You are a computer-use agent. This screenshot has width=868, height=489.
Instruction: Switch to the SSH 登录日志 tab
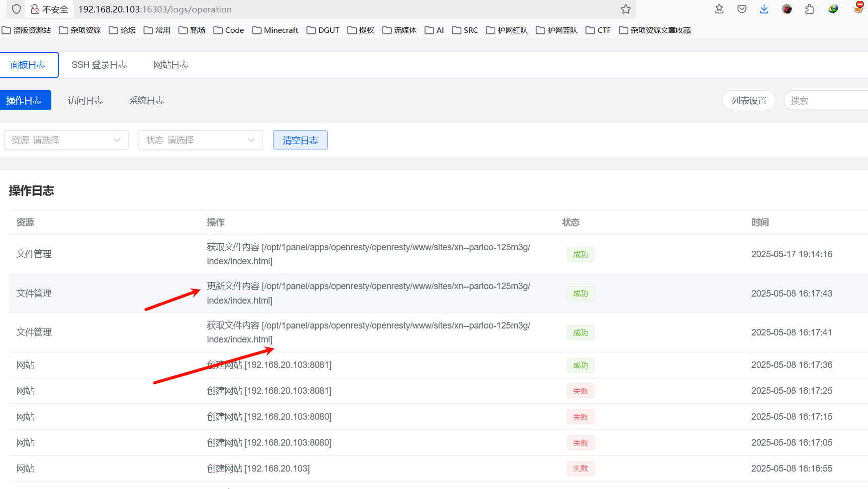point(99,65)
